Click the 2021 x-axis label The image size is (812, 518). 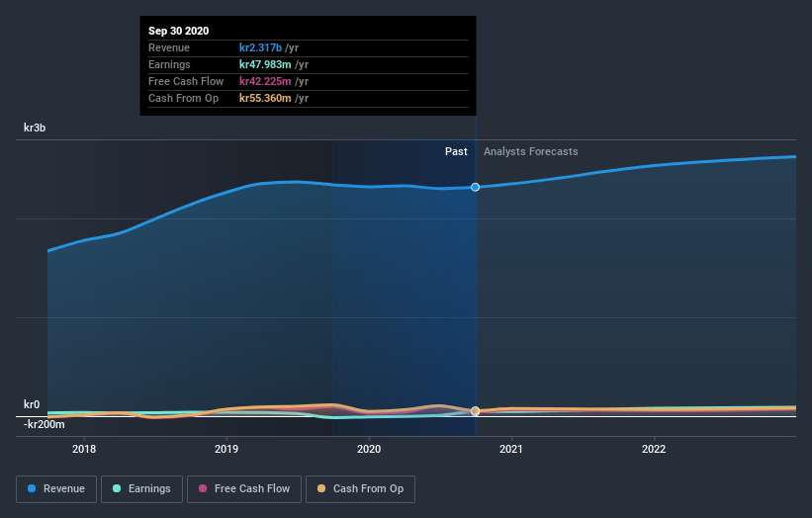pyautogui.click(x=511, y=449)
